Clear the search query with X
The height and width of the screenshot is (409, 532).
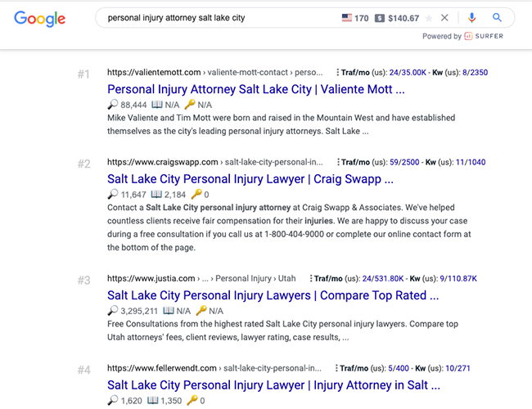tap(444, 17)
